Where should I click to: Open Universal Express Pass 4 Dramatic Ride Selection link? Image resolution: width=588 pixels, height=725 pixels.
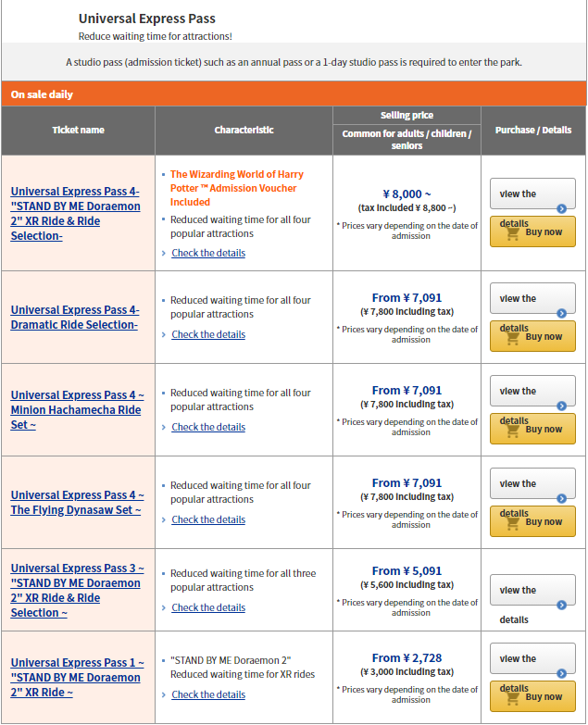[x=75, y=318]
